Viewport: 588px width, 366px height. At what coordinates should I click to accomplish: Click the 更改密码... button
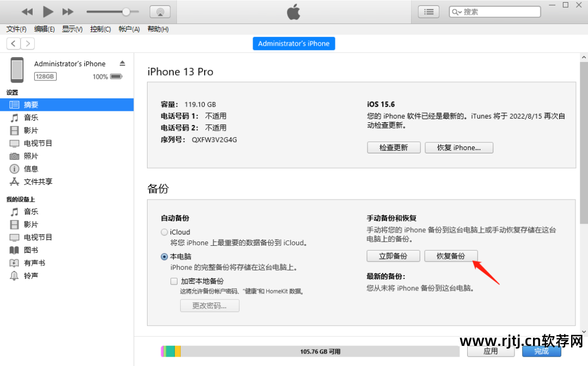click(x=210, y=306)
